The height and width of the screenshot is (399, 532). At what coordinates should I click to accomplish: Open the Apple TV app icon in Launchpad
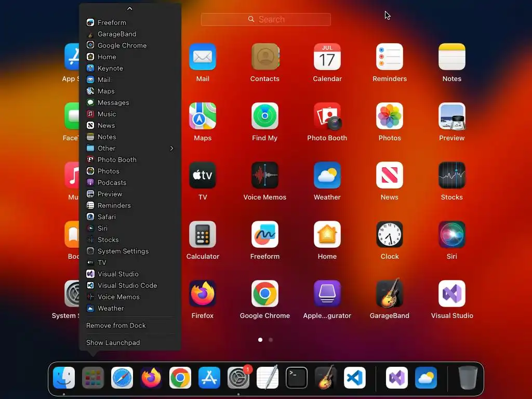(x=203, y=175)
